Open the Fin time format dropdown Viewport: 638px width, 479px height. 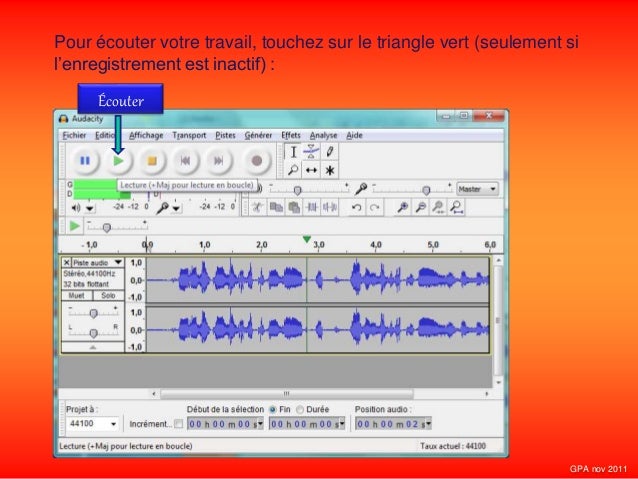(342, 424)
